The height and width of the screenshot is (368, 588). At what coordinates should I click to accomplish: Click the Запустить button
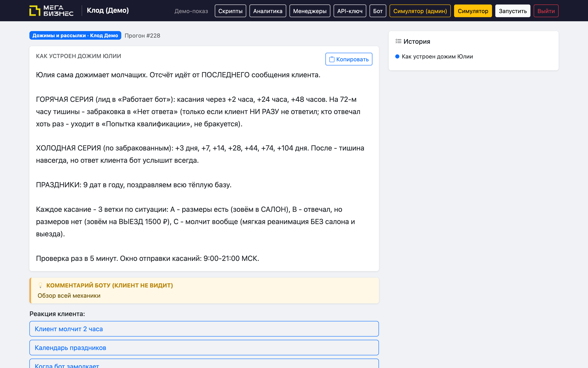tap(513, 11)
